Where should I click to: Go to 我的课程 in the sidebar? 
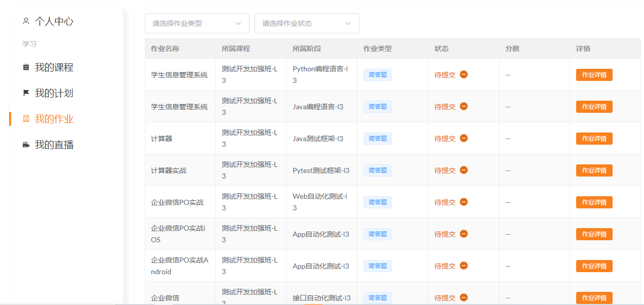pos(54,67)
